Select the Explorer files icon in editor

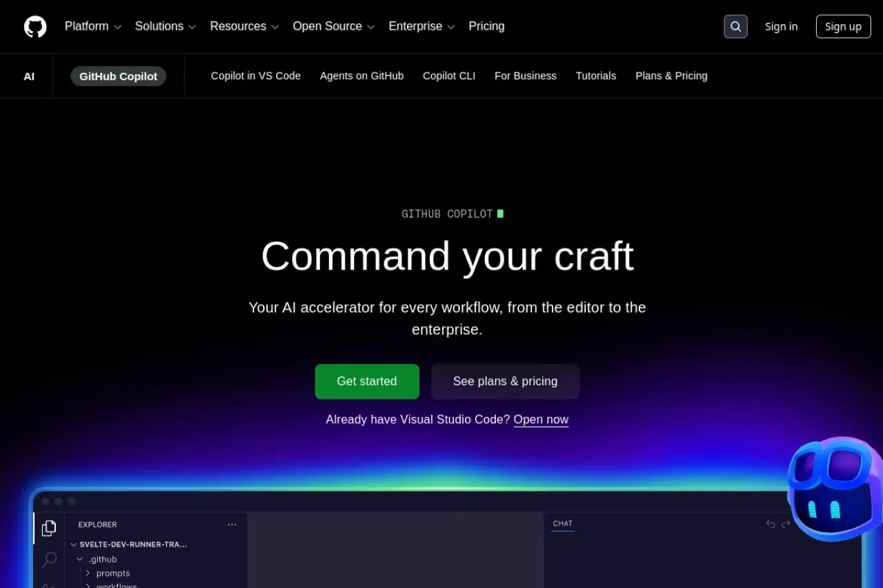(49, 528)
